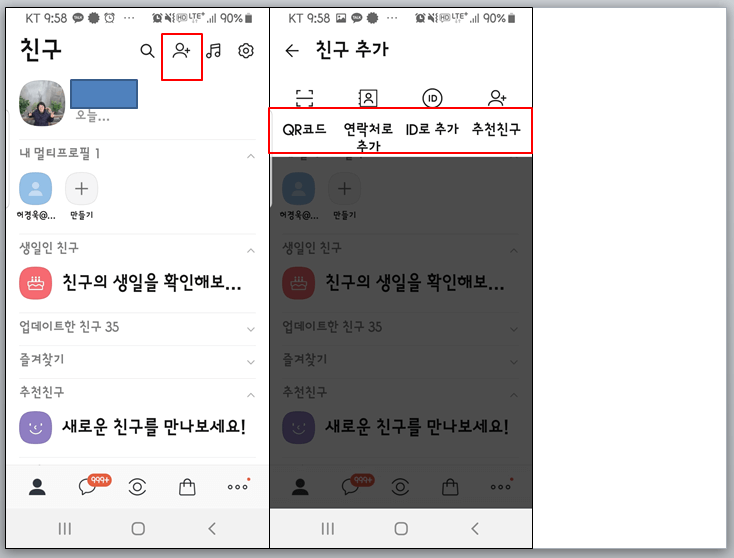Collapse 생일인 친구 section in left screen
Screen dimensions: 734x558
pos(251,251)
